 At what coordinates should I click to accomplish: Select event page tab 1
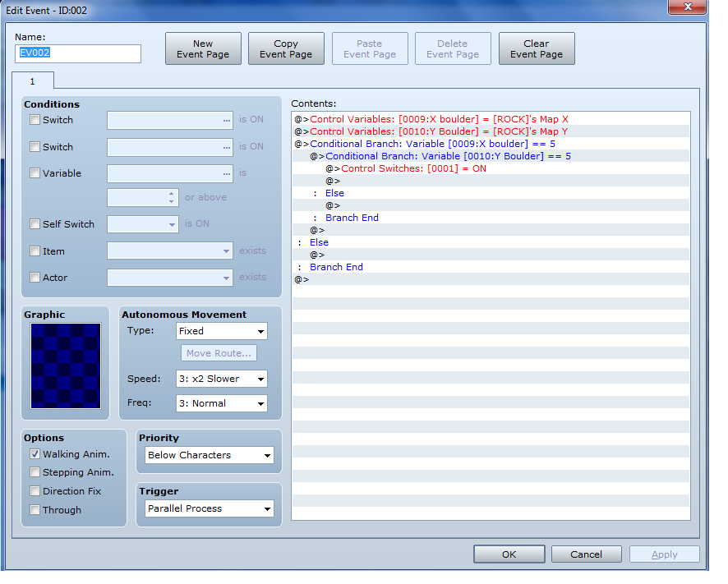33,81
